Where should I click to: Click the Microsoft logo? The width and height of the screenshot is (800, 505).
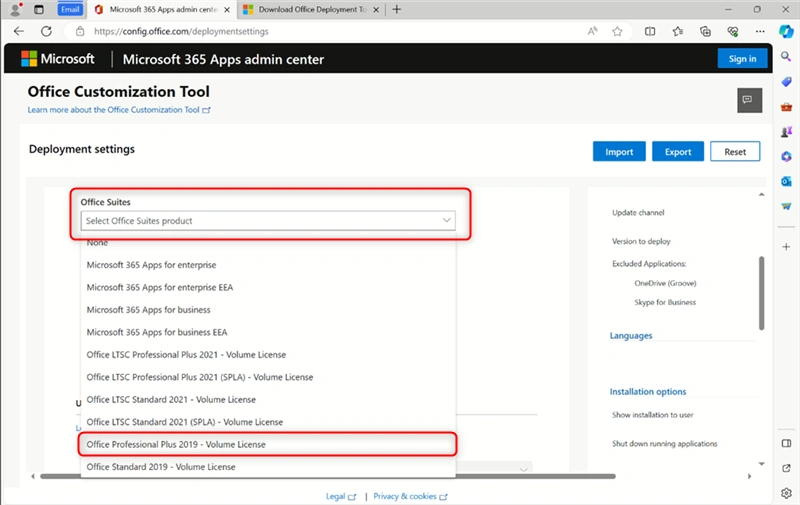tap(58, 59)
